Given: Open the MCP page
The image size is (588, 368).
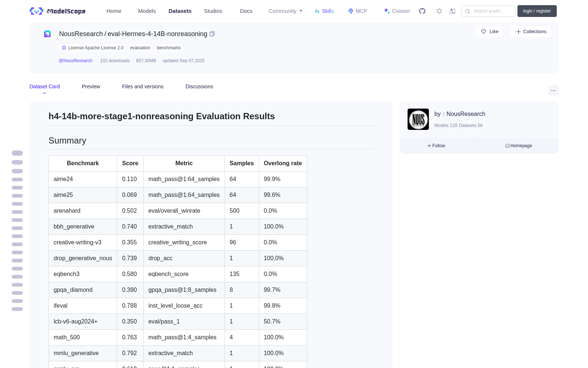Looking at the screenshot, I should coord(358,11).
